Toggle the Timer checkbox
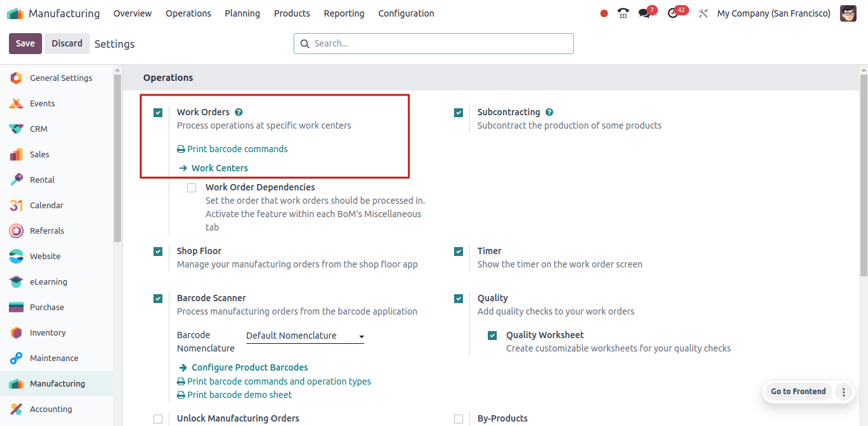The width and height of the screenshot is (868, 426). coord(459,252)
